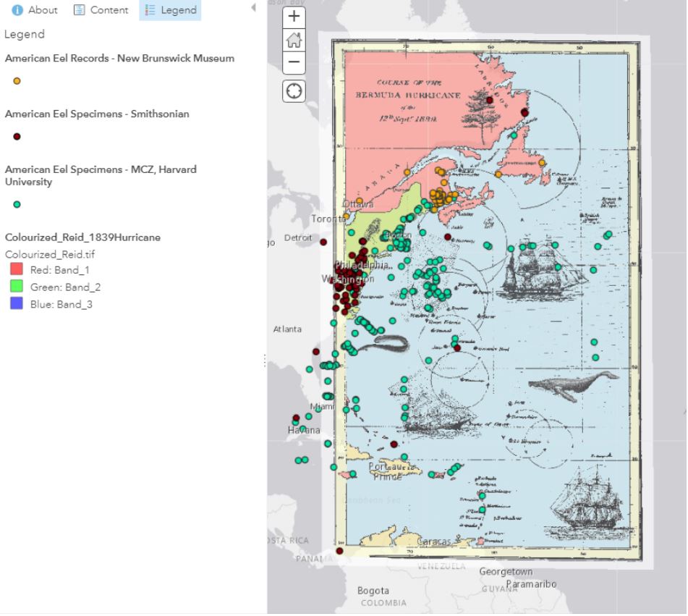
Task: Click the Blue Band_3 color swatch
Action: 17,304
